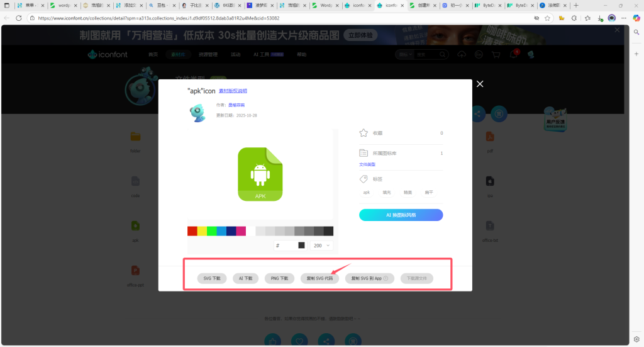Open browser settings gear at bottom right
Viewport: 644px width, 347px height.
pyautogui.click(x=636, y=339)
